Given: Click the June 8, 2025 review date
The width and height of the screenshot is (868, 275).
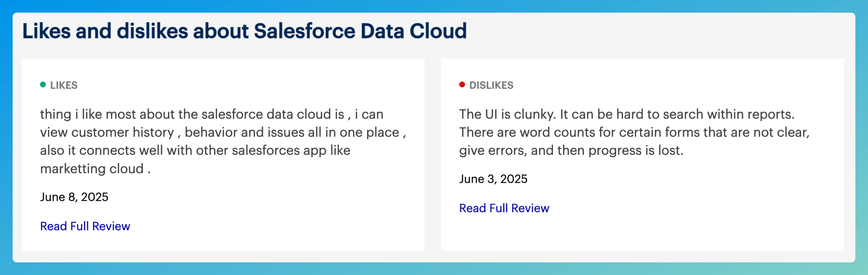Looking at the screenshot, I should tap(74, 197).
